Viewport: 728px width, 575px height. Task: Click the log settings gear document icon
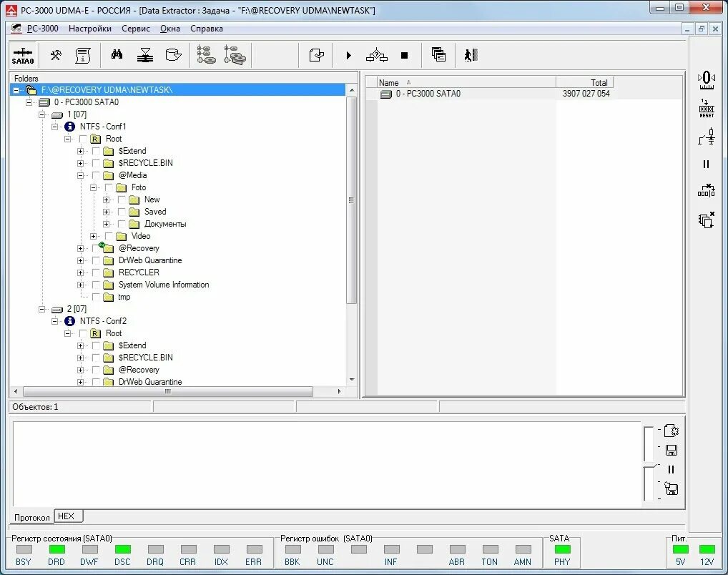(x=672, y=431)
